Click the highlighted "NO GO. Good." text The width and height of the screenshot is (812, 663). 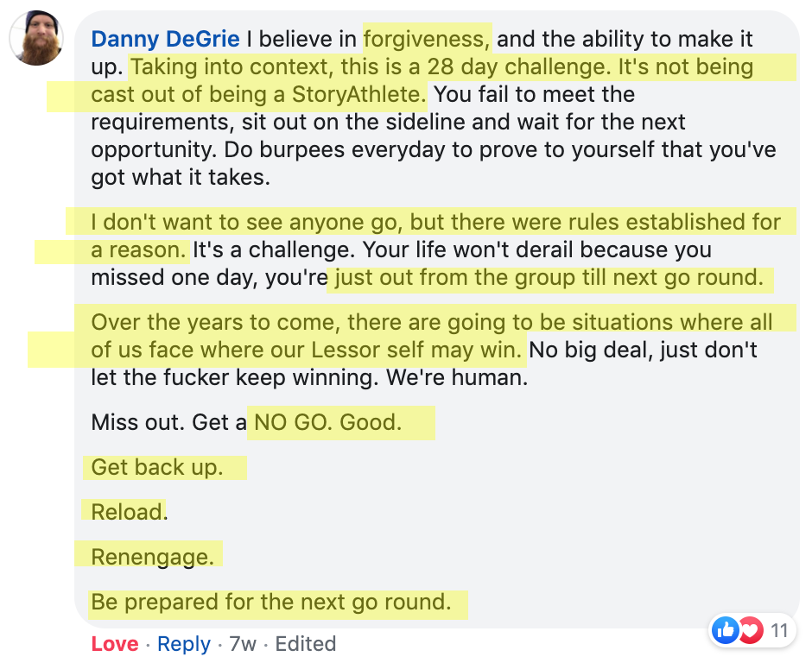(327, 422)
